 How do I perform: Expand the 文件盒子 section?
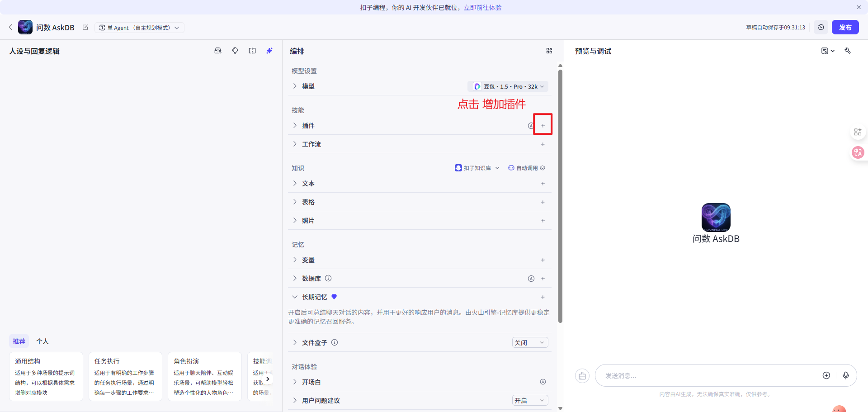click(295, 342)
